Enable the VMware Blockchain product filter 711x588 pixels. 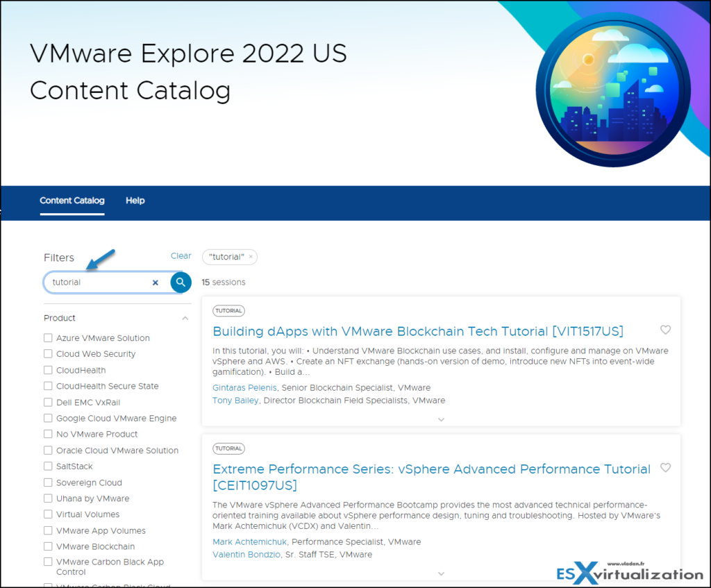[48, 546]
